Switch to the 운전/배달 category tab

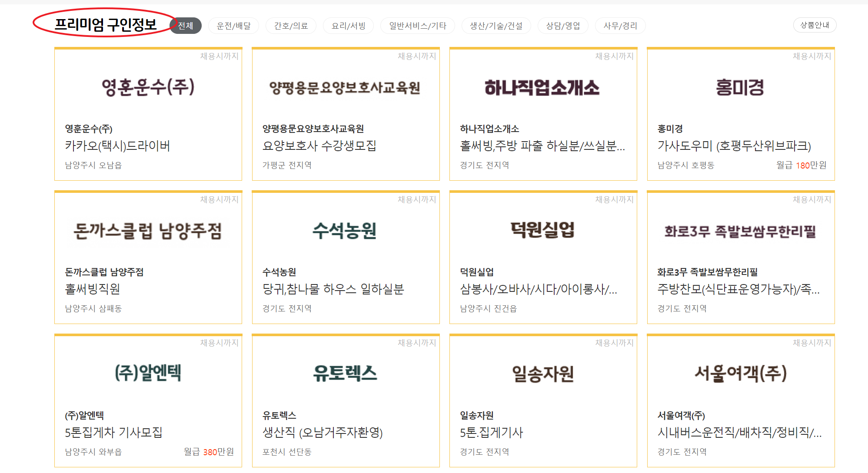[234, 26]
